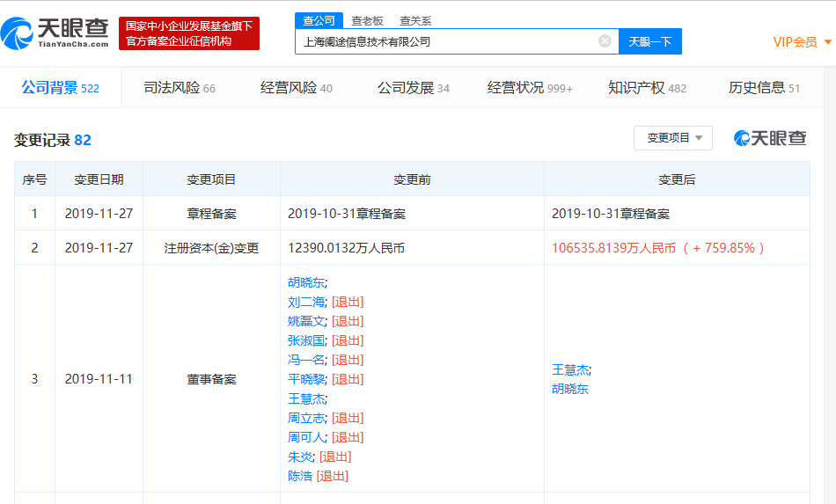Open 胡晓东 in the 变更前 column
Viewport: 836px width, 504px height.
306,282
